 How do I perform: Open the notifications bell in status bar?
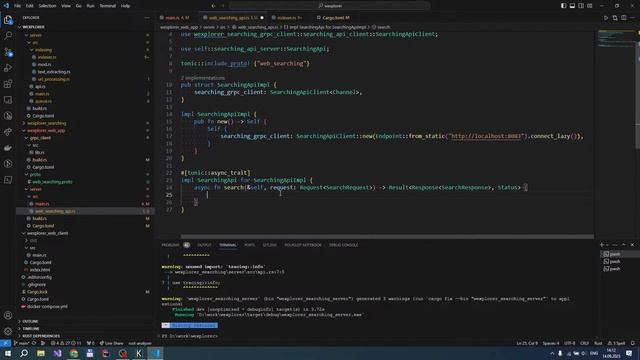coord(633,343)
